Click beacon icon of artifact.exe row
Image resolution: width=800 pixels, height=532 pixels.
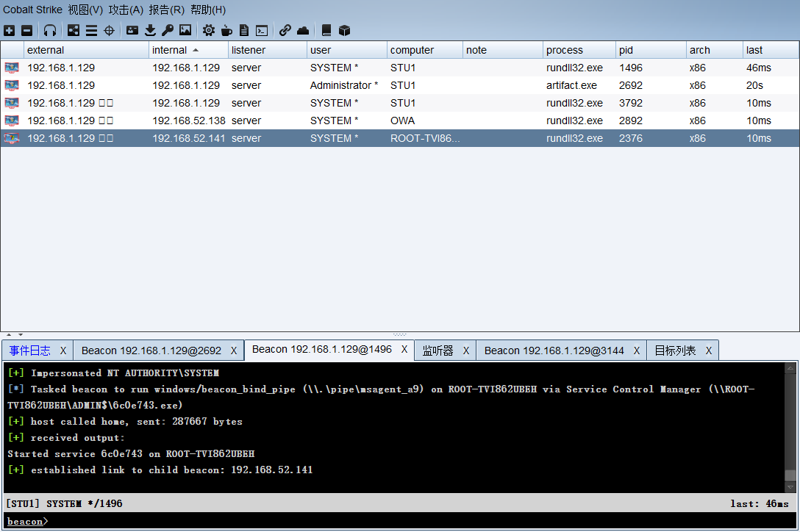[12, 85]
